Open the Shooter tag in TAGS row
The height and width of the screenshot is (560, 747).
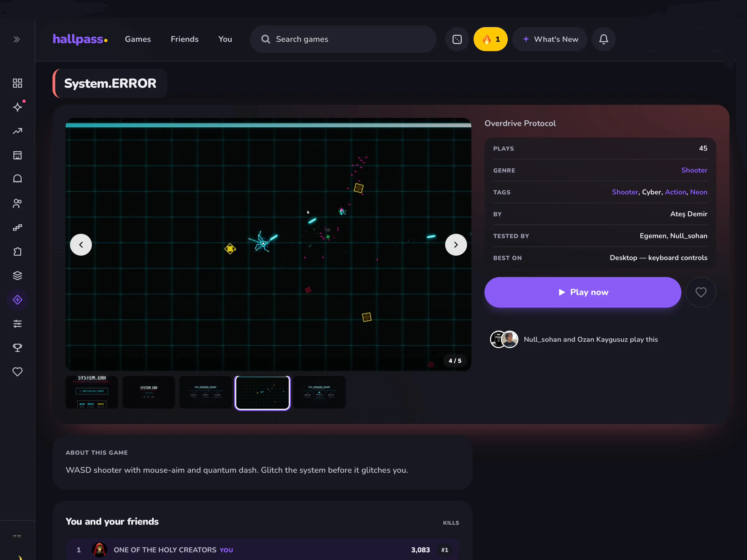coord(625,192)
